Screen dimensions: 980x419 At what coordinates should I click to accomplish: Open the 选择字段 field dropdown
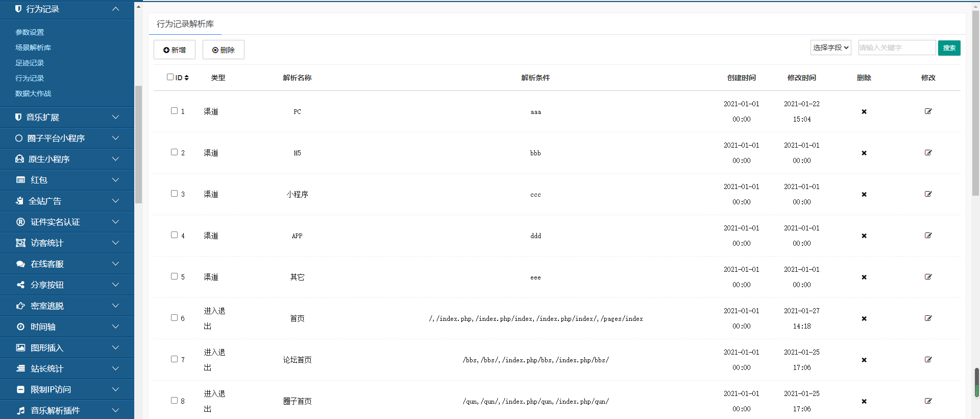(830, 48)
